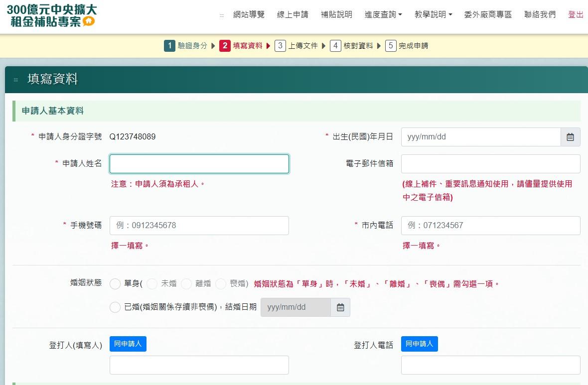Click the 擇一填寫 hint under 手機號碼

(x=130, y=246)
